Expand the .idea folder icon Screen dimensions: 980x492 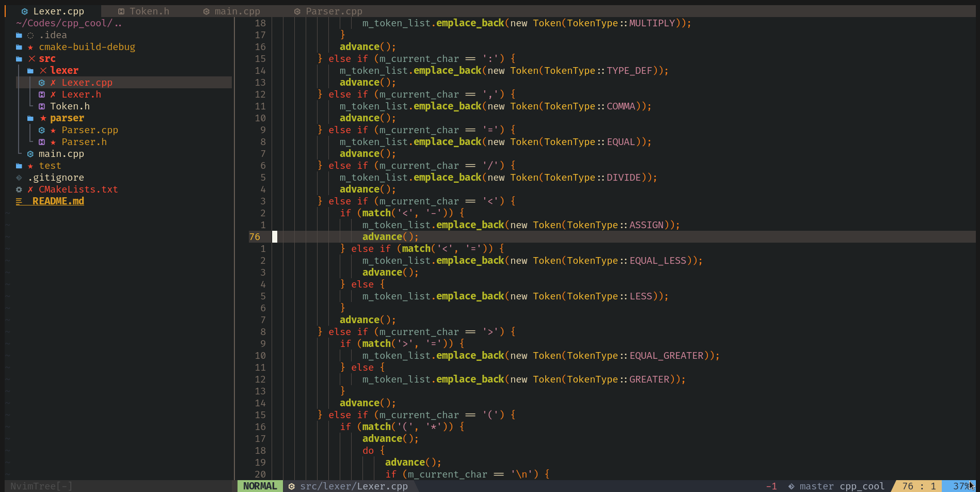pyautogui.click(x=19, y=35)
